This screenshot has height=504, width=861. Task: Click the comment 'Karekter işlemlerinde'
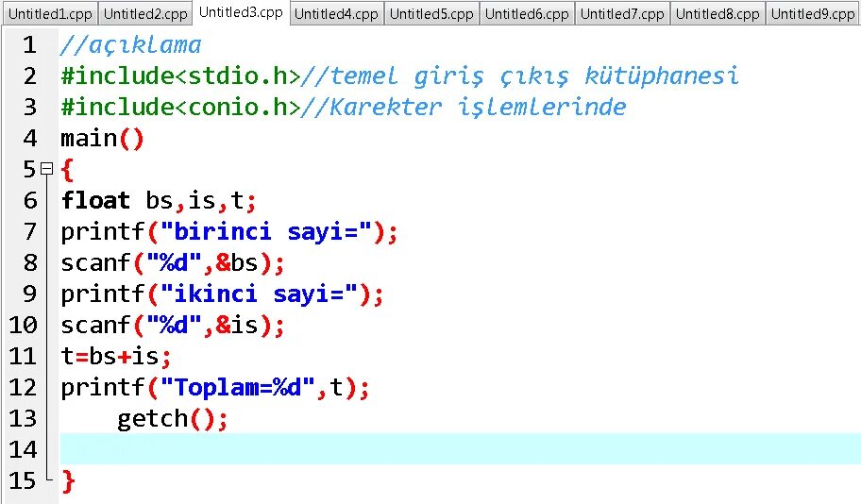(x=464, y=107)
